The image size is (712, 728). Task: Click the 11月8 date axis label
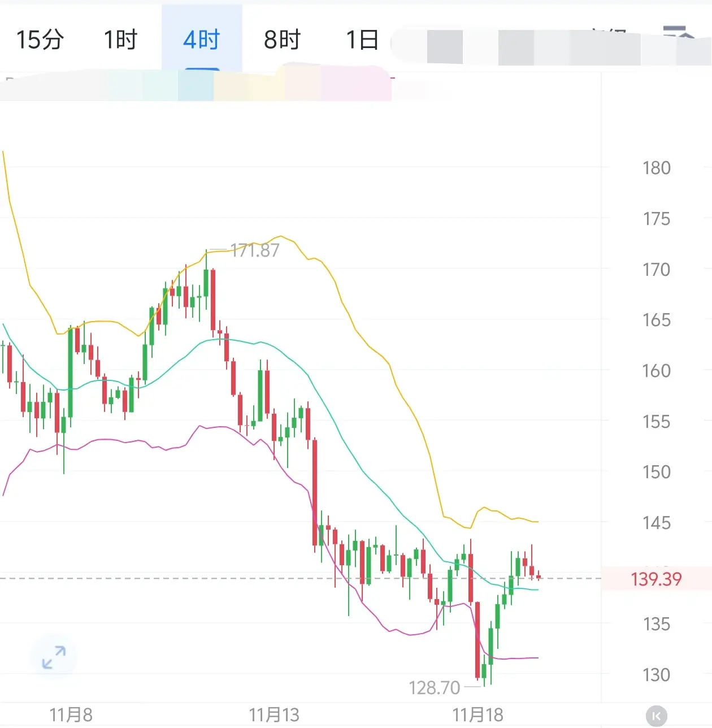tap(71, 715)
